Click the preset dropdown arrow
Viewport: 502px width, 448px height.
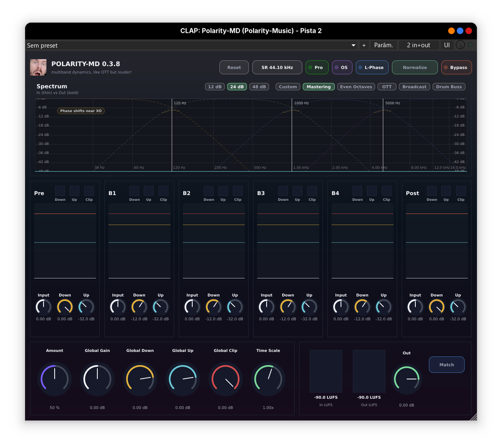[353, 45]
